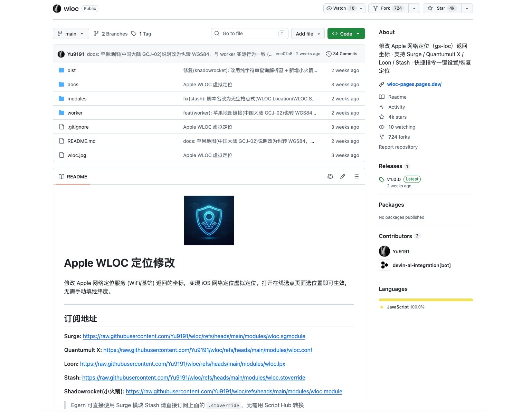532x412 pixels.
Task: Expand the main branch selector
Action: click(x=71, y=34)
